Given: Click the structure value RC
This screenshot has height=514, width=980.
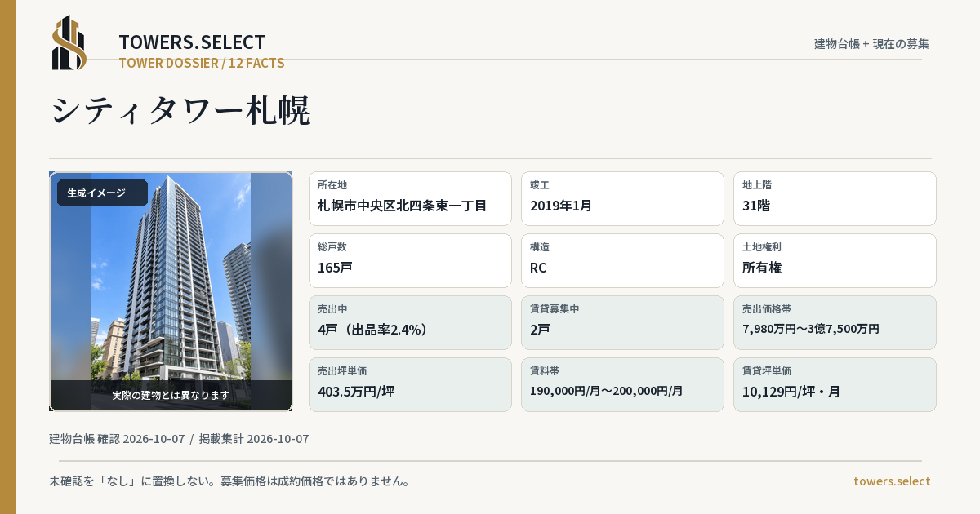Looking at the screenshot, I should [x=538, y=268].
